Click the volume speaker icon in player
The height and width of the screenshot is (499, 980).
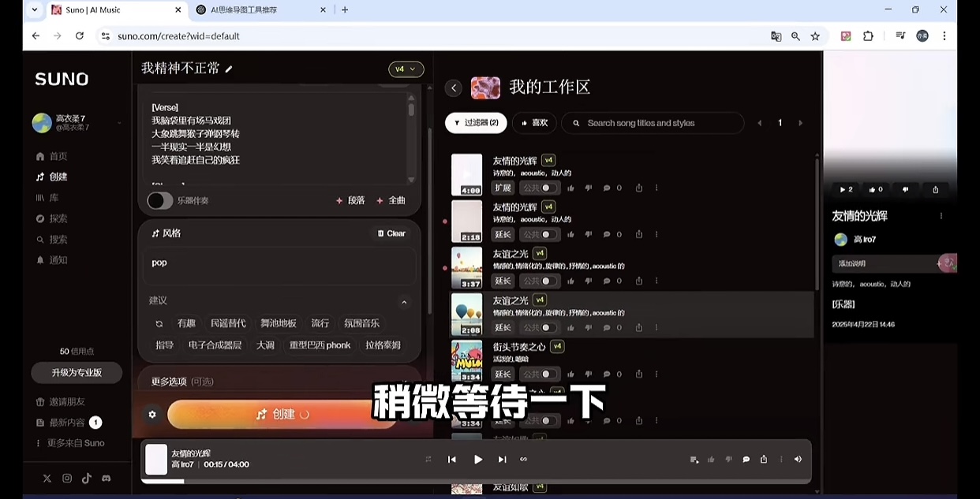point(798,460)
